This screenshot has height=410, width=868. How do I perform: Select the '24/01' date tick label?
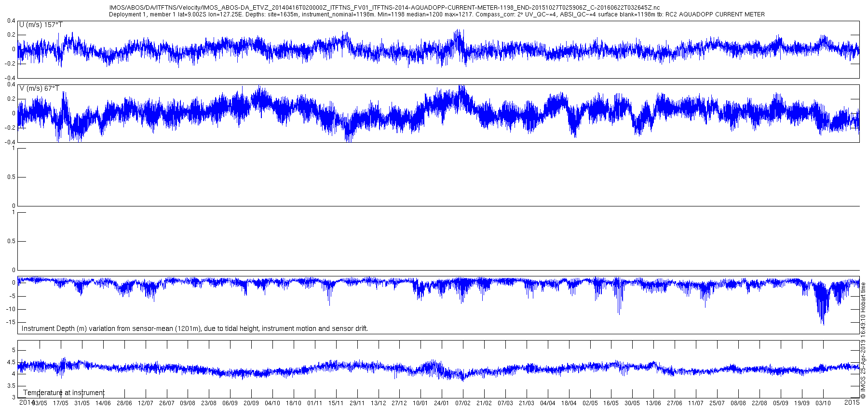tap(442, 403)
